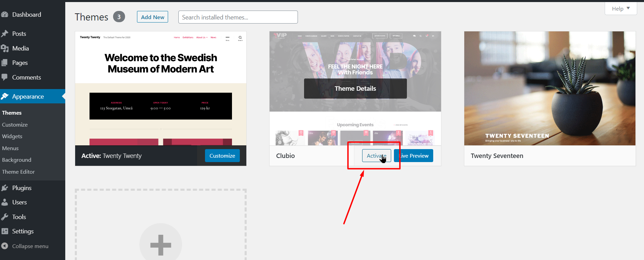Open the Appearance menu section
Image resolution: width=644 pixels, height=260 pixels.
(x=28, y=97)
